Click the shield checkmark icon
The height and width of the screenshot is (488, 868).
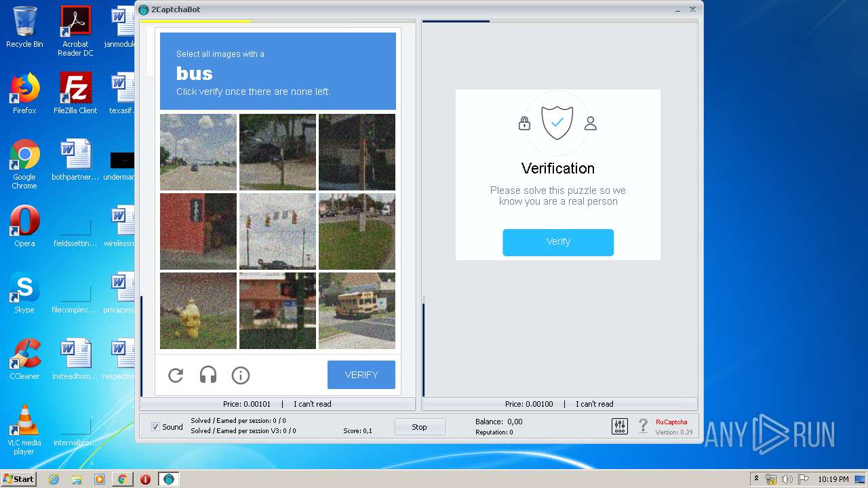pos(557,122)
